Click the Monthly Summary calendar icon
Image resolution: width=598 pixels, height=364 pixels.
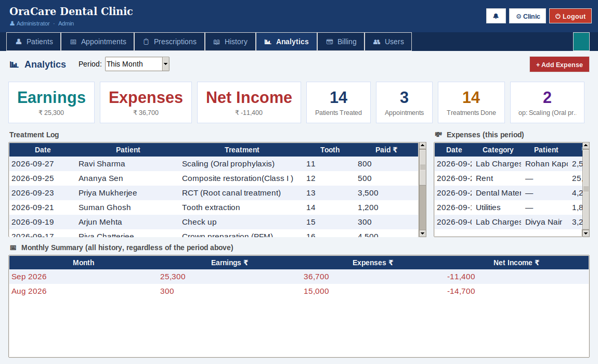point(14,248)
